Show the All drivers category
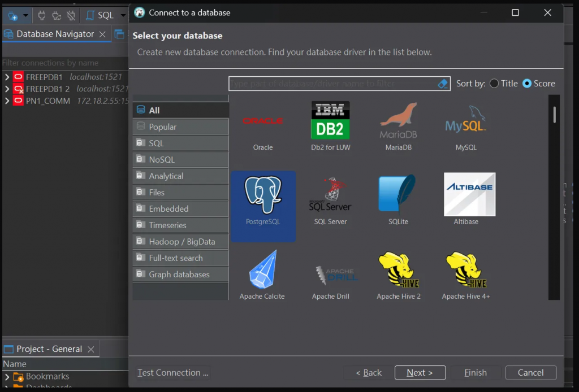Viewport: 579px width, 392px height. [x=180, y=110]
